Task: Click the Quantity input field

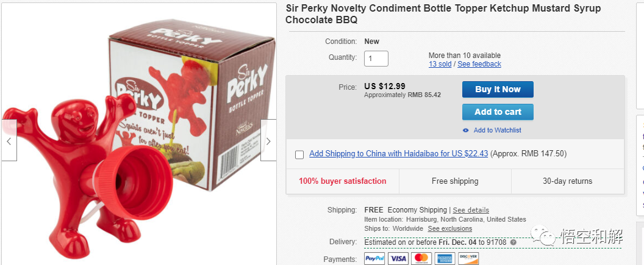Action: click(x=376, y=59)
